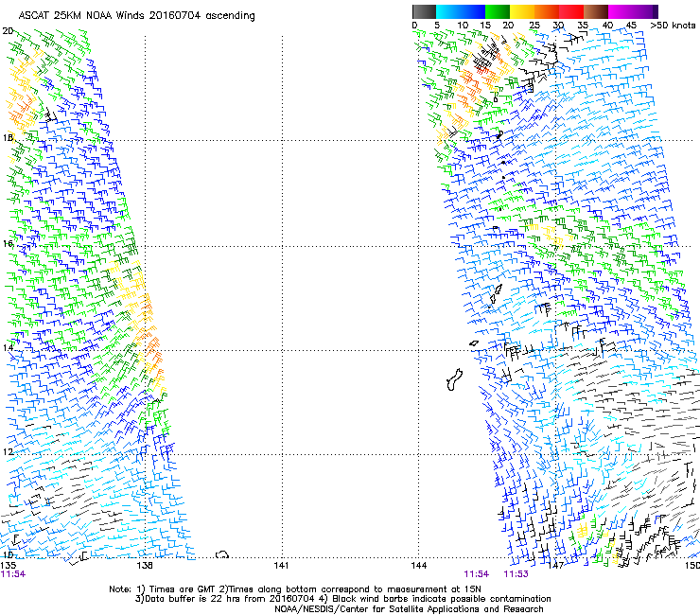The image size is (700, 615).
Task: Click the legend scale label '40'
Action: (x=607, y=26)
